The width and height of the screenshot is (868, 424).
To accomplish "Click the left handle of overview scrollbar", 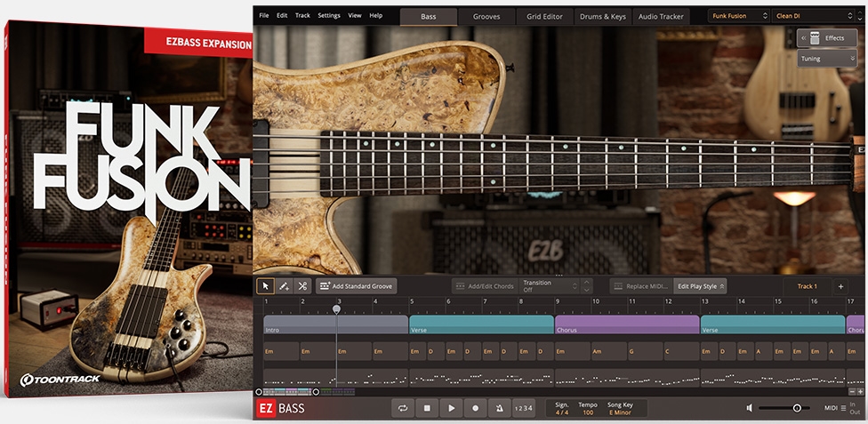I will coord(259,392).
